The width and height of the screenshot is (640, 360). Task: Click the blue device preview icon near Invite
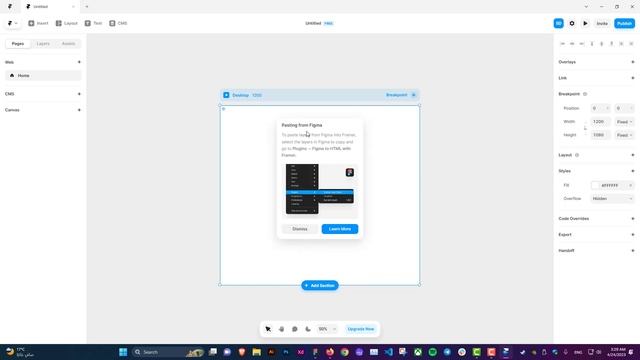coord(558,23)
